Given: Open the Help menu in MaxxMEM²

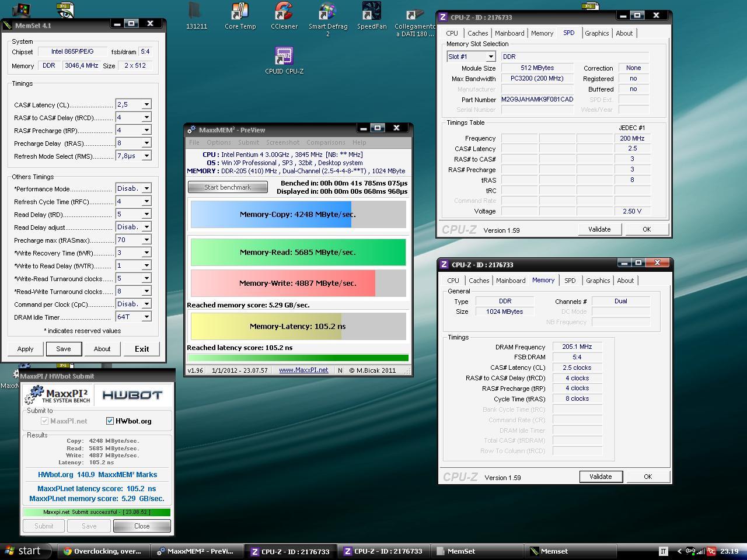Looking at the screenshot, I should [359, 142].
